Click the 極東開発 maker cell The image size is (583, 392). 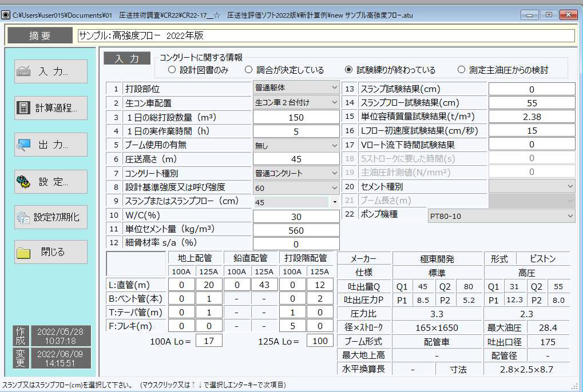pyautogui.click(x=437, y=259)
